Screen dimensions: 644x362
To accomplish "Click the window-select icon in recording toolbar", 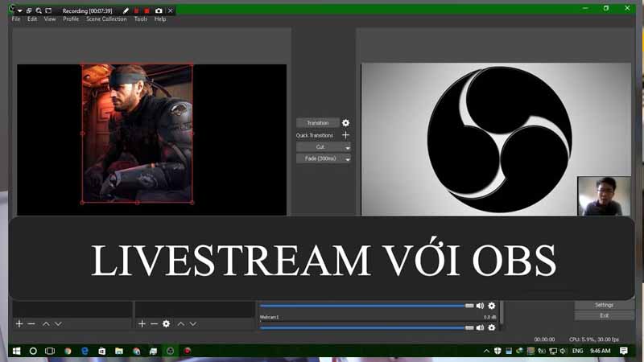I will pyautogui.click(x=29, y=10).
